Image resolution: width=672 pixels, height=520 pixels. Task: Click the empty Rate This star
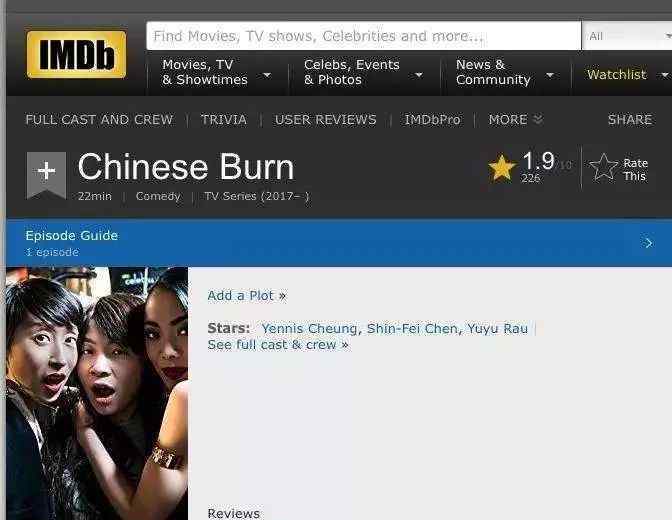(603, 167)
